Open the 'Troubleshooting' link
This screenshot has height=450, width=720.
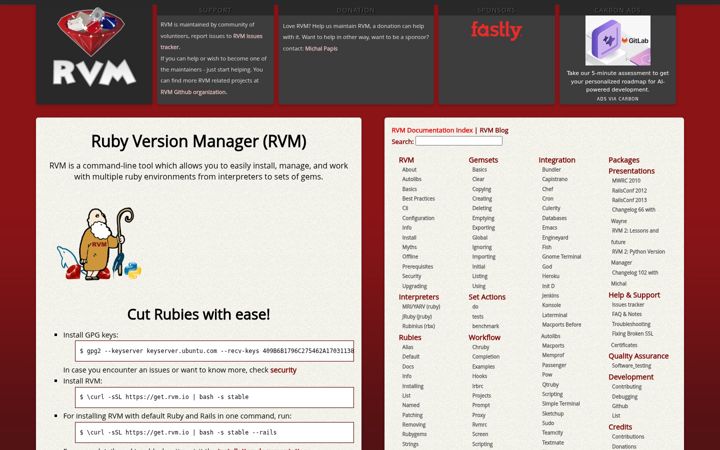click(x=631, y=324)
